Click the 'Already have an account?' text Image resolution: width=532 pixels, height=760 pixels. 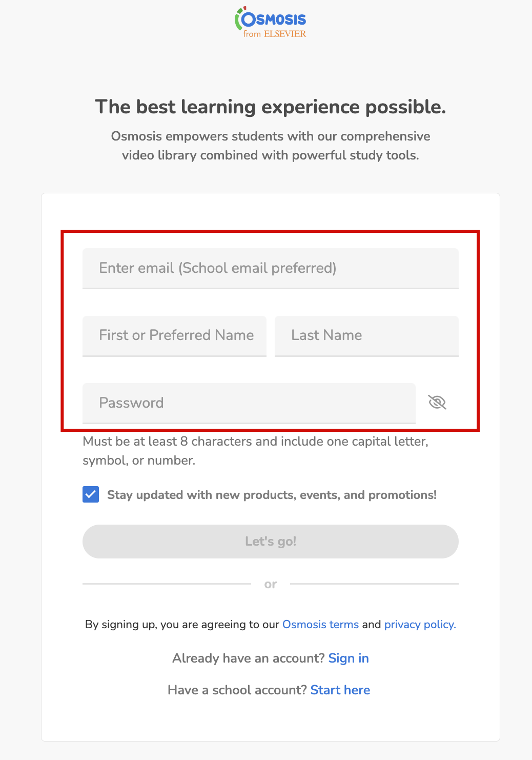tap(249, 658)
